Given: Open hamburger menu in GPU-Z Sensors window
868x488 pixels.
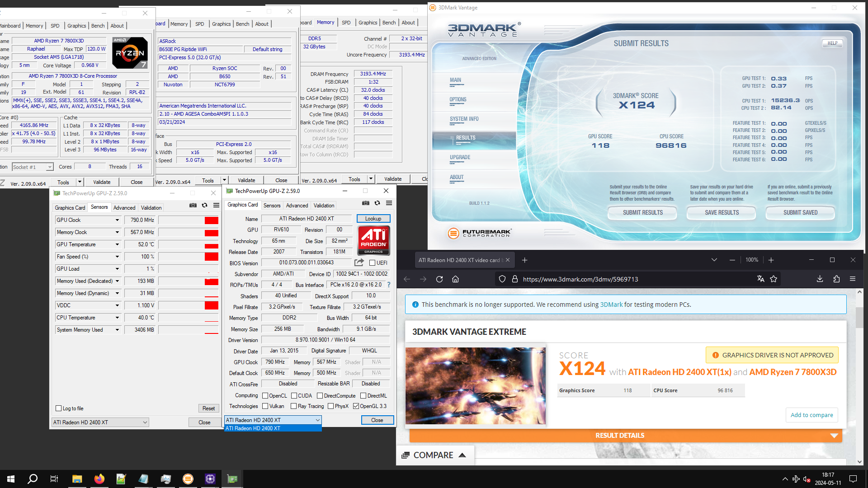Looking at the screenshot, I should [x=217, y=205].
